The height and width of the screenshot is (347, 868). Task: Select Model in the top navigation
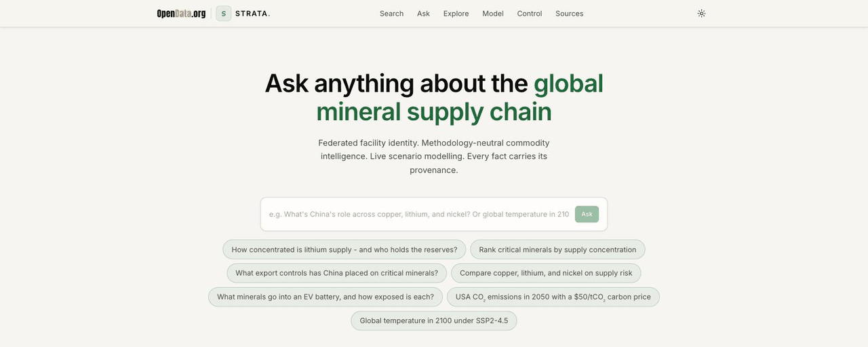(x=493, y=14)
